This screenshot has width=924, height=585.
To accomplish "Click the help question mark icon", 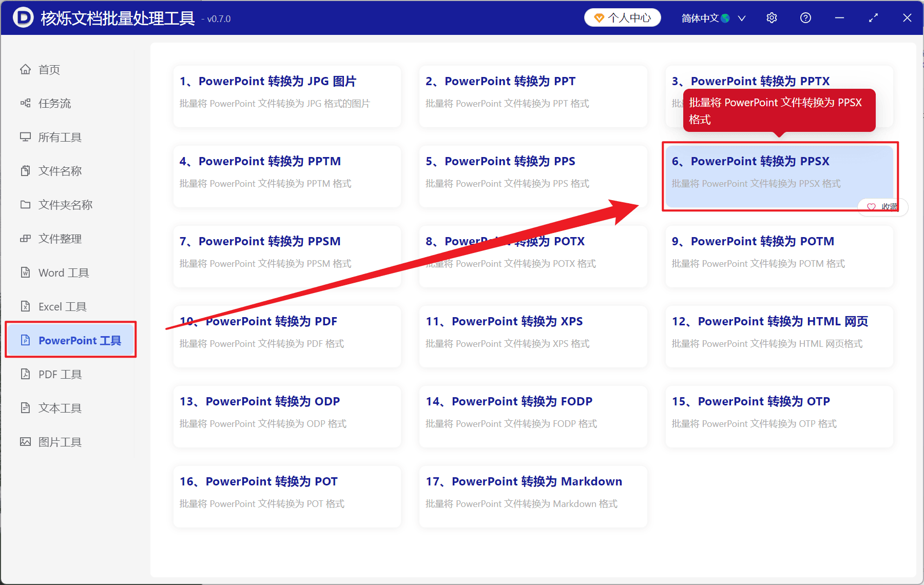I will pyautogui.click(x=805, y=18).
